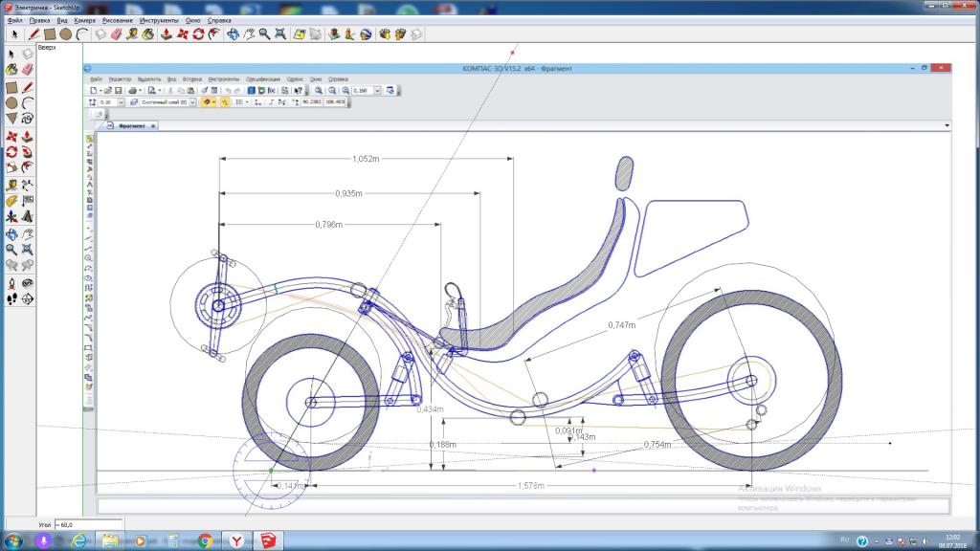Click the 1,578m wheelbase dimension text
Viewport: 980px width, 551px height.
tap(530, 485)
